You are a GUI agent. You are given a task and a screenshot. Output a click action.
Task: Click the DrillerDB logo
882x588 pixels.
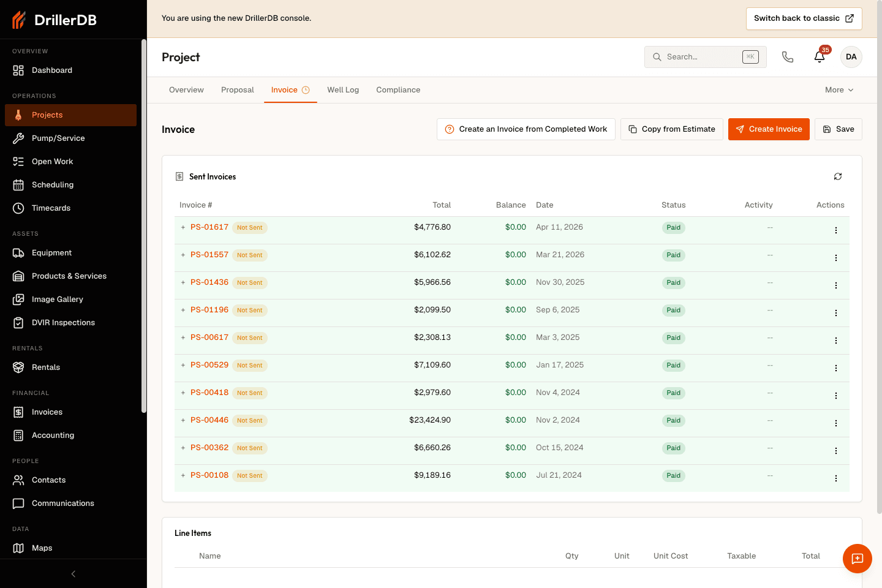(54, 20)
